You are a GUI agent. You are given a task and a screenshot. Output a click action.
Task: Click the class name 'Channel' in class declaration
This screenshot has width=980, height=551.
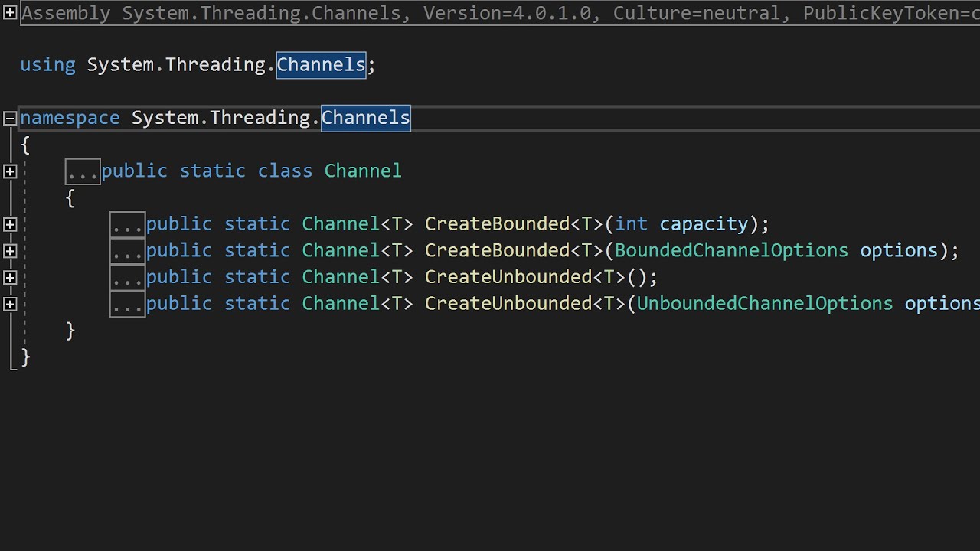coord(363,171)
